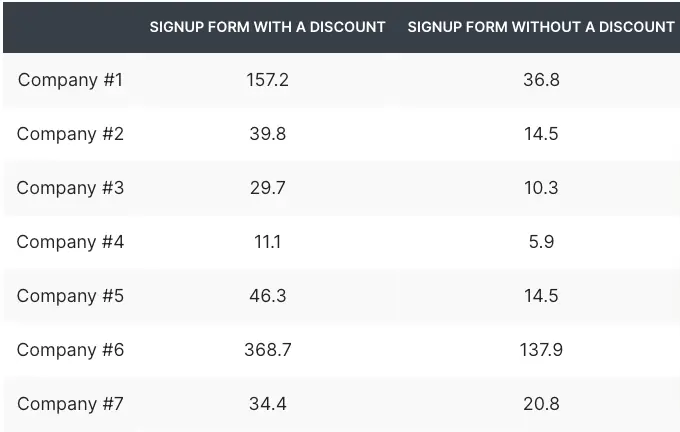Screen dimensions: 680x432
Task: Click the 10.3 value cell
Action: point(541,188)
